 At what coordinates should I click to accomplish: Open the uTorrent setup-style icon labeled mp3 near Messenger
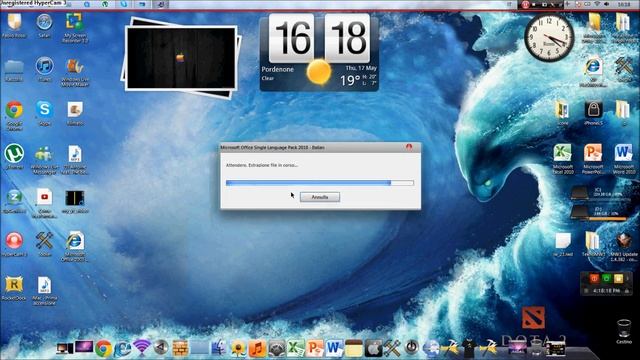click(x=75, y=160)
